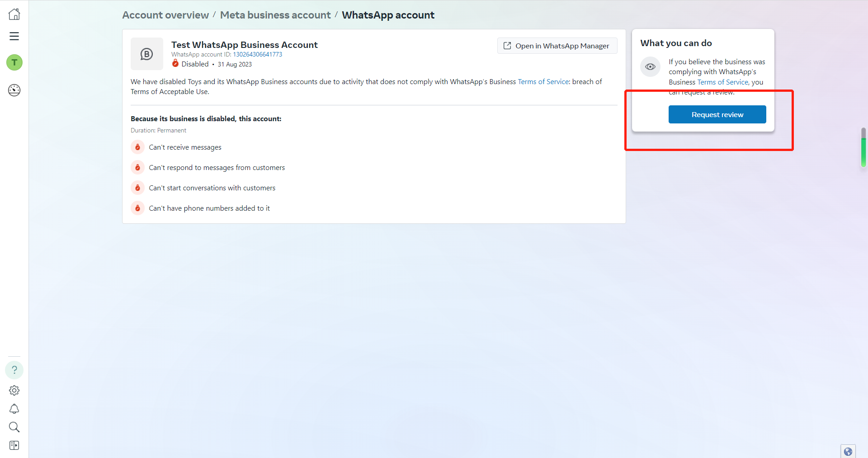This screenshot has height=458, width=868.
Task: Click the eye icon in What you can do
Action: pos(650,66)
